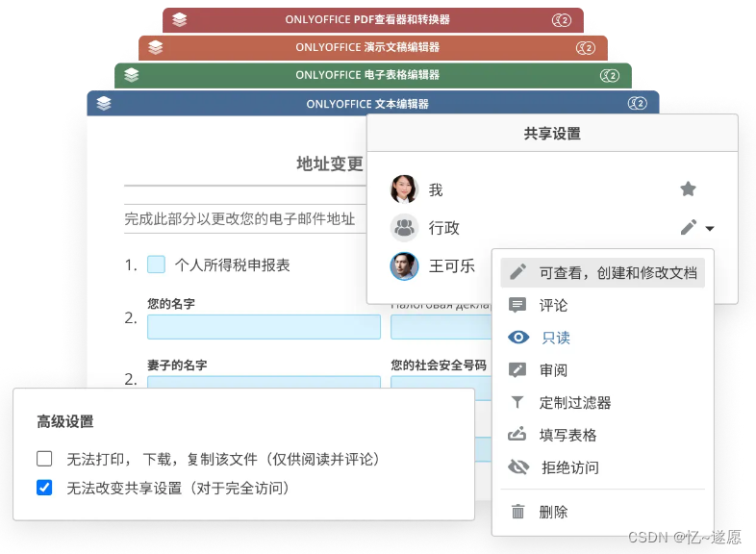Viewport: 756px width, 554px height.
Task: Choose the 拒绝访问 option
Action: tap(603, 467)
